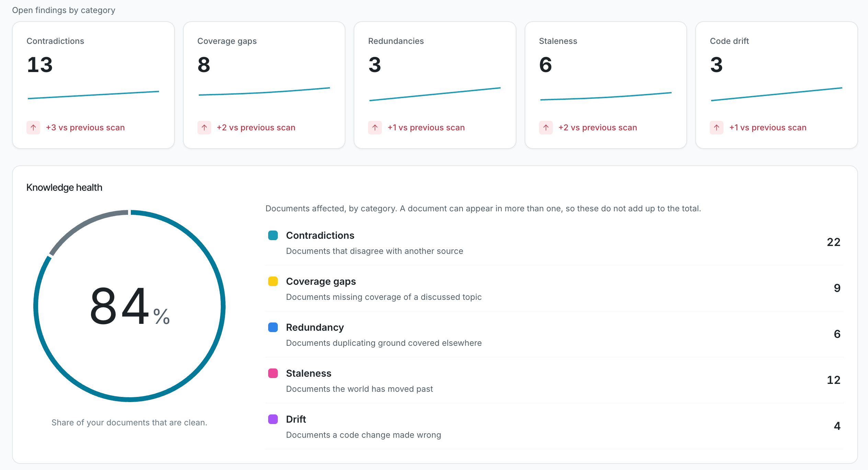Click 'Open findings by category' heading
Viewport: 868px width, 470px height.
64,10
